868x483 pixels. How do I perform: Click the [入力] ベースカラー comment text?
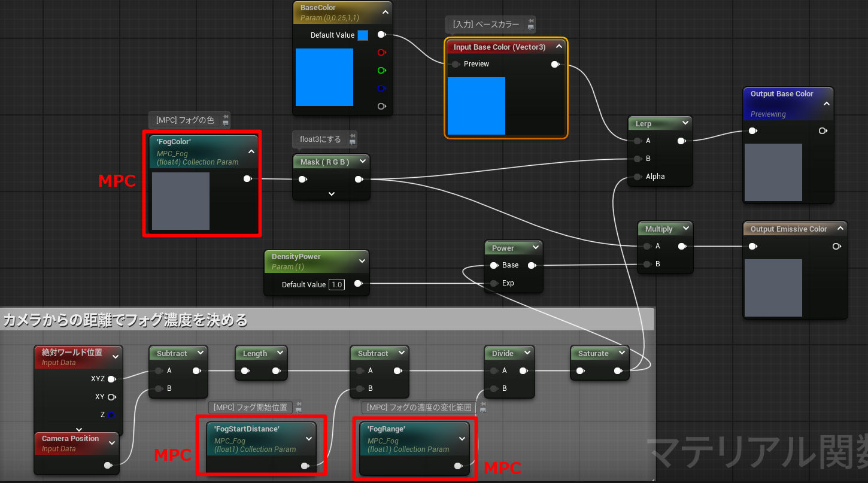485,25
